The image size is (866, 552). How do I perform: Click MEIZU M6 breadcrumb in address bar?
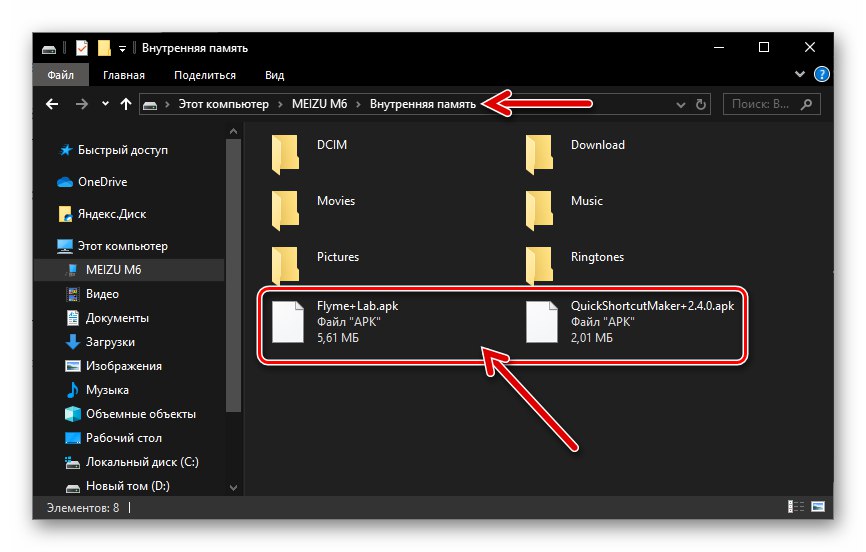[319, 104]
